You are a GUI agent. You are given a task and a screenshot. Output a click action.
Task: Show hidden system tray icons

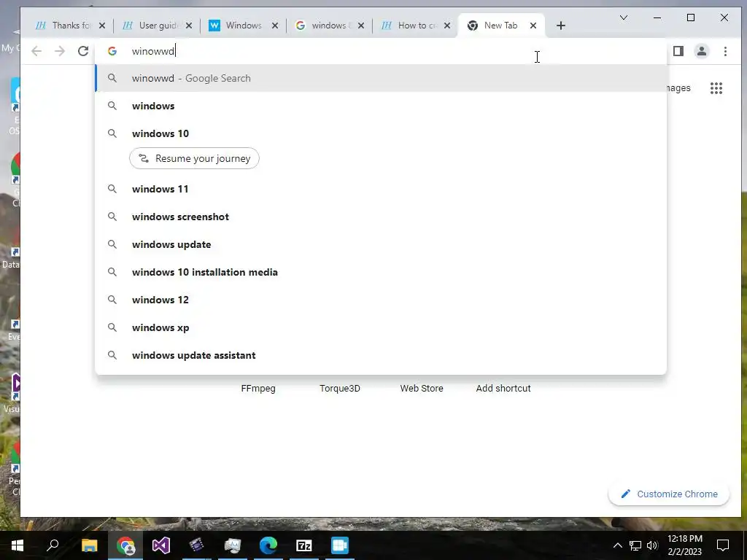(617, 545)
